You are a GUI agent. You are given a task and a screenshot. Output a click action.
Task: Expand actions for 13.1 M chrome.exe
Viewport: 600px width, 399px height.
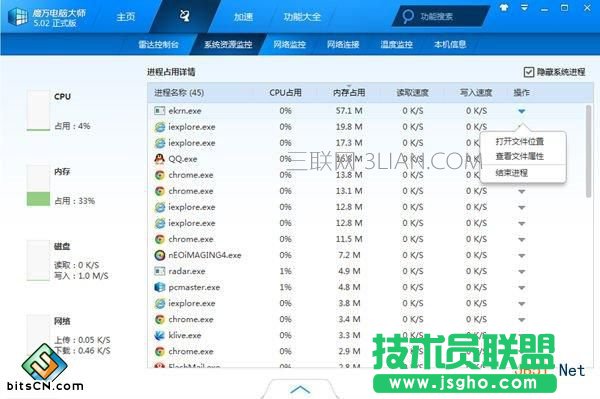coord(522,191)
